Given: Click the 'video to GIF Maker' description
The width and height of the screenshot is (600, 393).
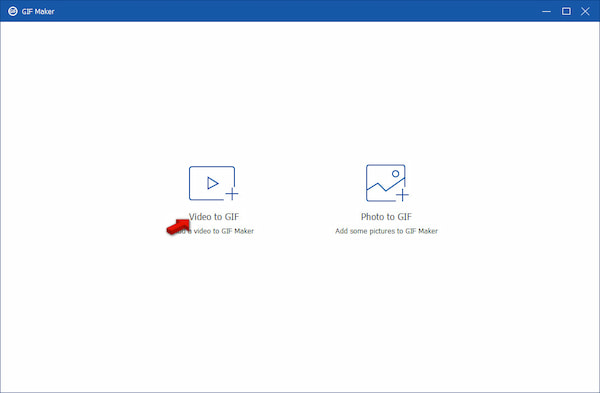Looking at the screenshot, I should (x=223, y=231).
